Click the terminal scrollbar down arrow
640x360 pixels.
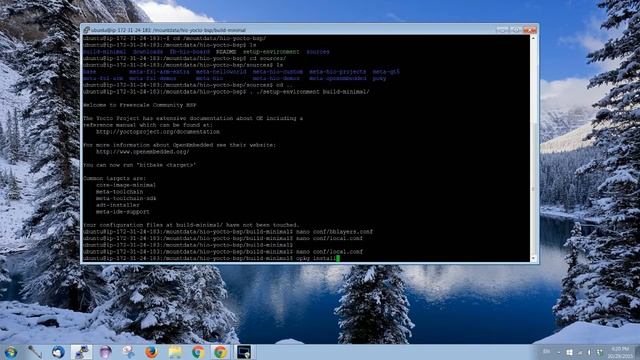pyautogui.click(x=533, y=258)
